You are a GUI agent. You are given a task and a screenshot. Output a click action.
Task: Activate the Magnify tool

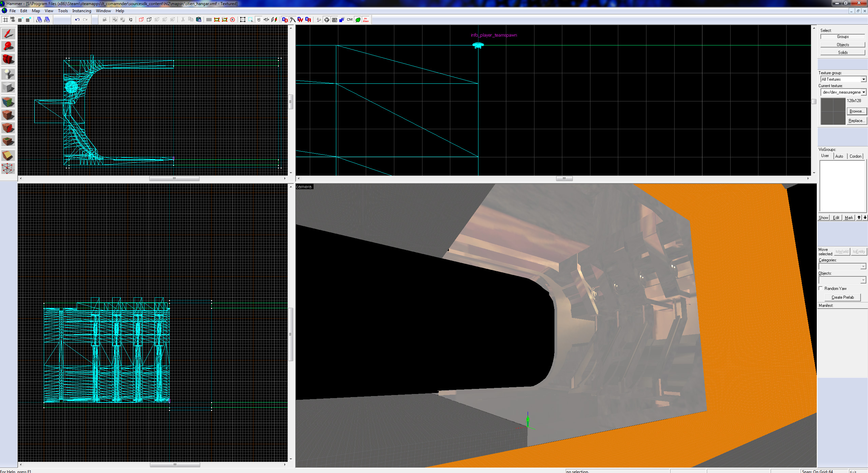point(8,46)
